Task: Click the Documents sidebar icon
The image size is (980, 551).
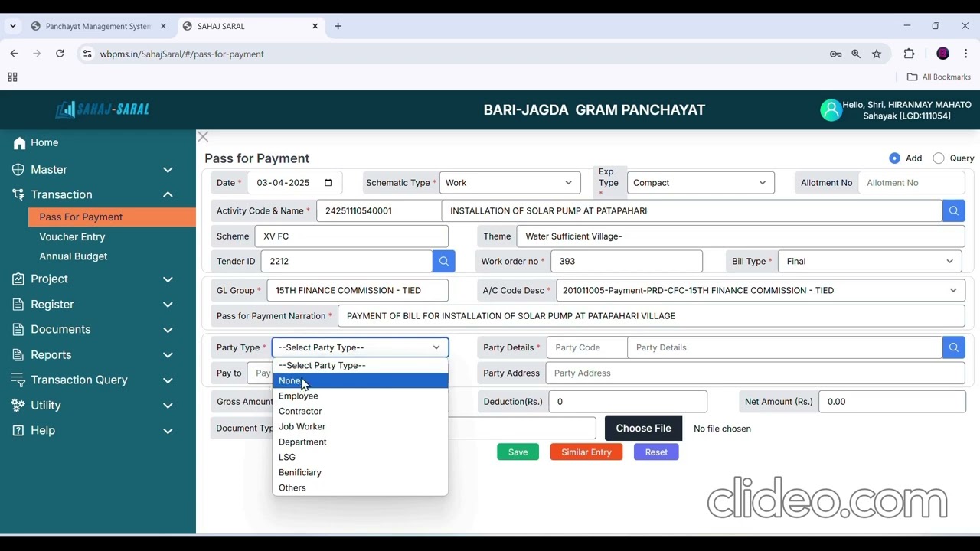Action: point(18,330)
